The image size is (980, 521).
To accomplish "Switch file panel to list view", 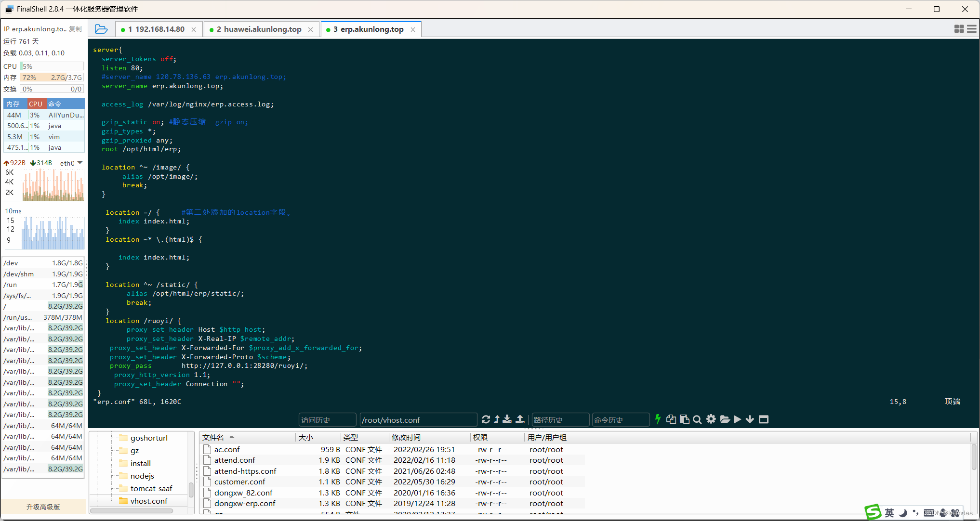I will (x=971, y=29).
